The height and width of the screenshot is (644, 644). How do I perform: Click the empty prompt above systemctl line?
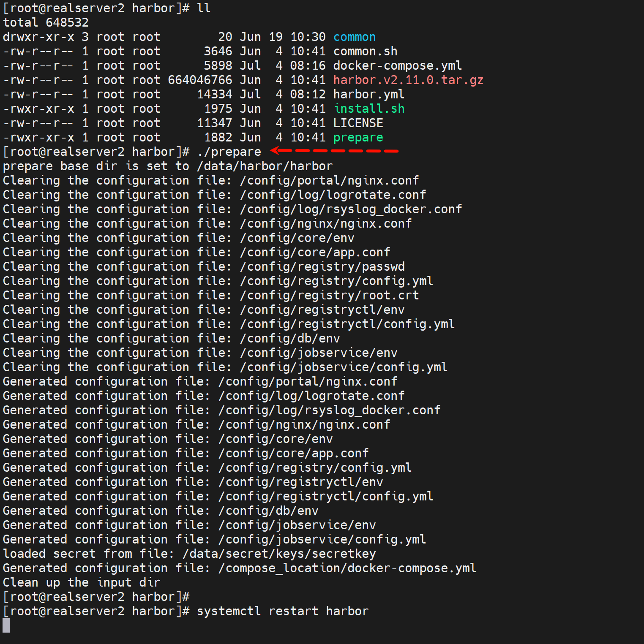[x=96, y=597]
